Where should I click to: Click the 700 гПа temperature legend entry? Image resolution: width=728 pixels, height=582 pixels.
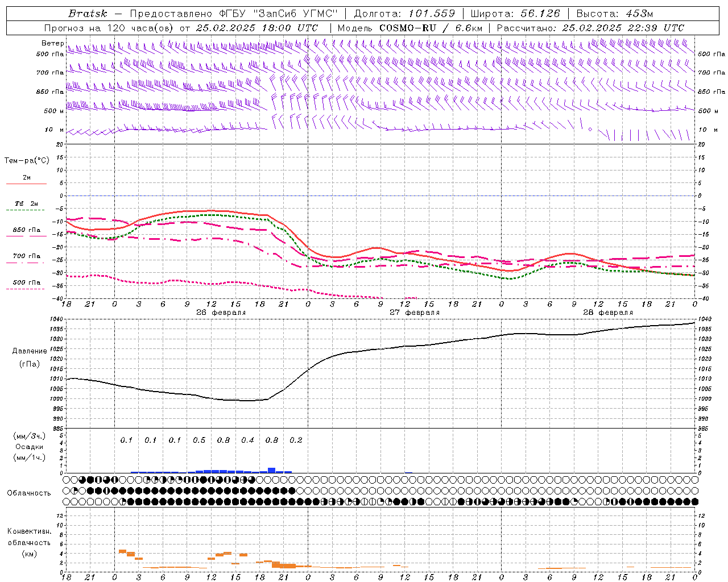point(26,256)
